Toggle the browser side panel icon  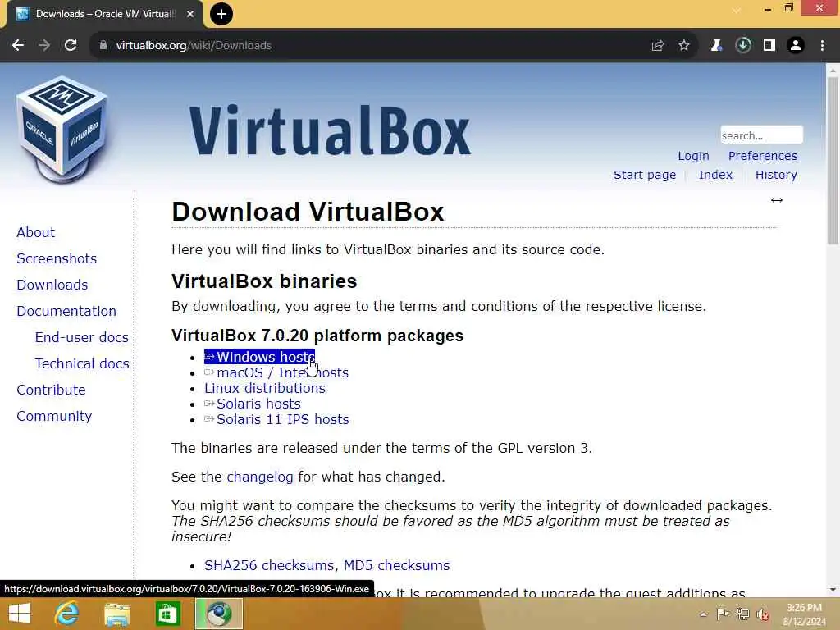click(x=769, y=46)
